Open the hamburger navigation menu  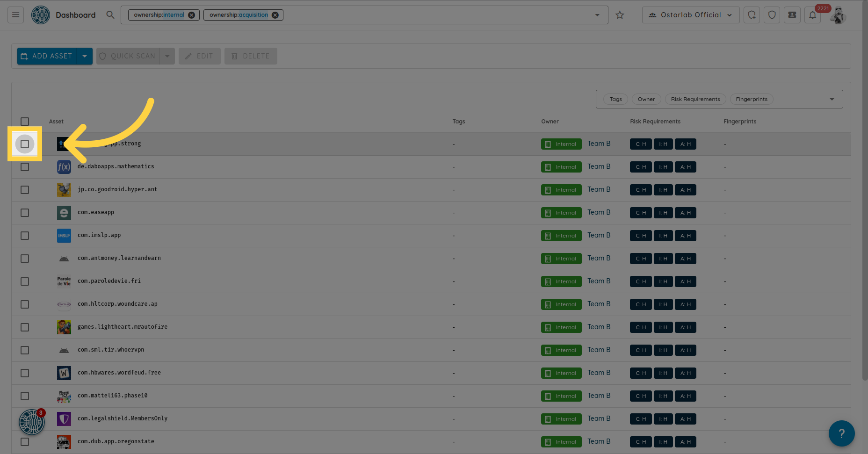coord(15,15)
